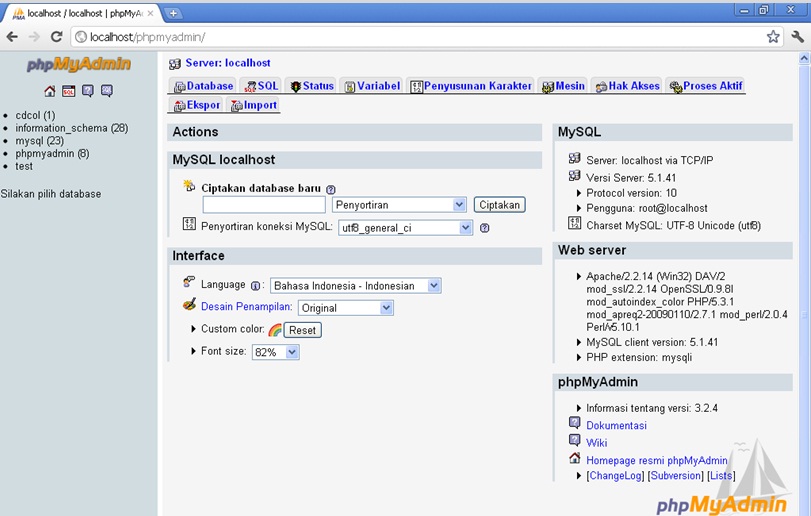The height and width of the screenshot is (516, 811).
Task: Open the Homepage resmi phpMyAdmin link
Action: point(657,460)
